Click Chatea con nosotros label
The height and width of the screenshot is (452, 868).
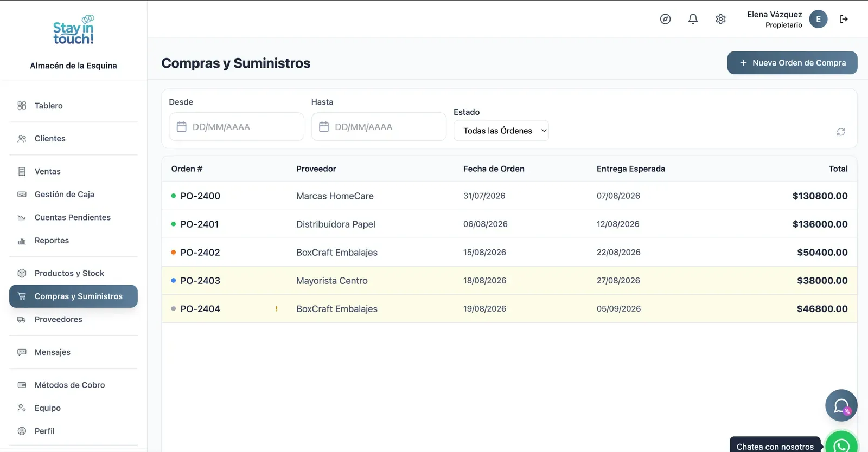pyautogui.click(x=775, y=447)
